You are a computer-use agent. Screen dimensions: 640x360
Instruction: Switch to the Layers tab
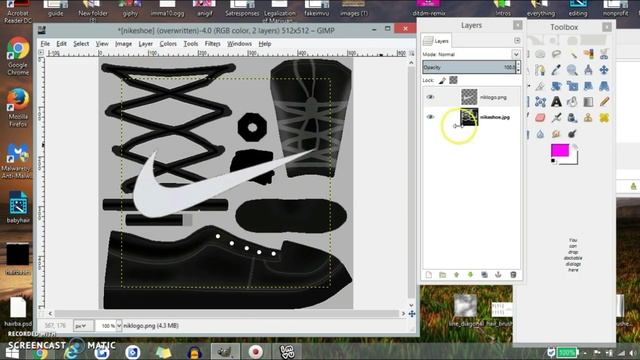coord(436,41)
